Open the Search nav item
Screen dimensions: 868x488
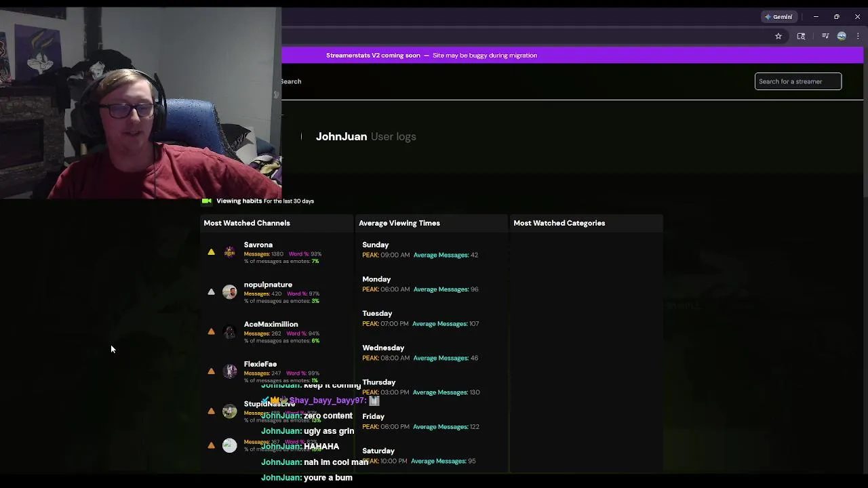[291, 81]
